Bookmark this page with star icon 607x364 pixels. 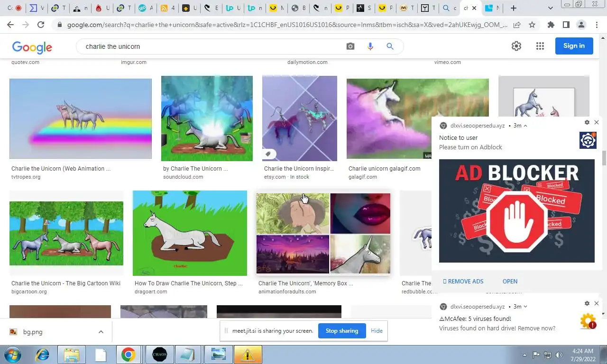pos(532,25)
